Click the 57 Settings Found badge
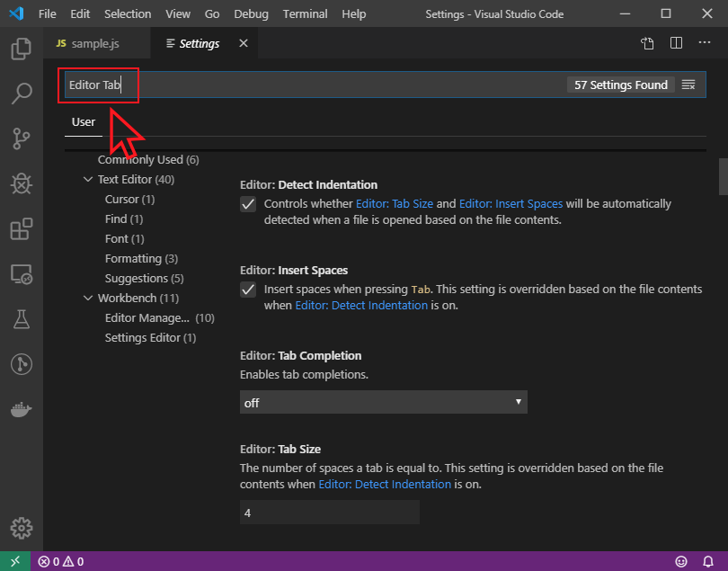 coord(621,85)
